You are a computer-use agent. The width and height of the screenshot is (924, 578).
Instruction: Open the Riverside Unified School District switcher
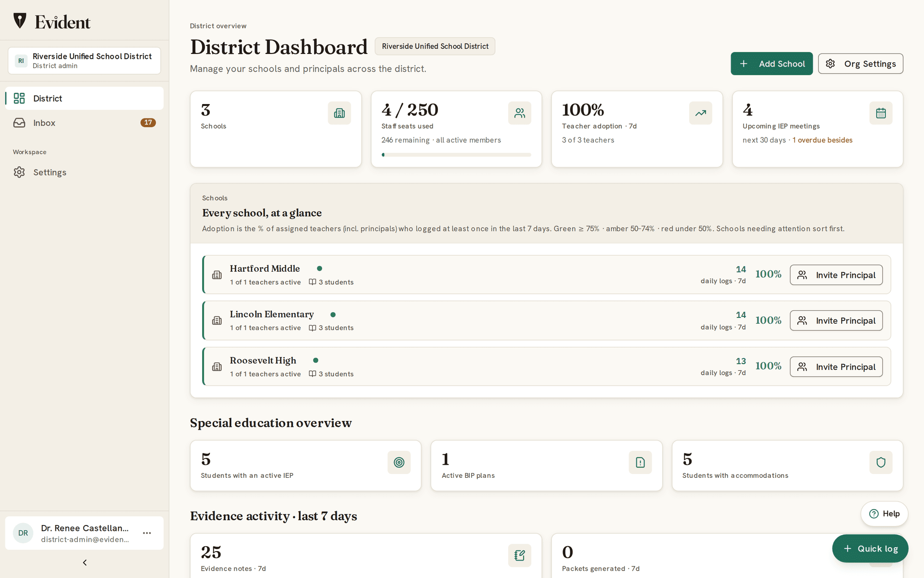[84, 61]
